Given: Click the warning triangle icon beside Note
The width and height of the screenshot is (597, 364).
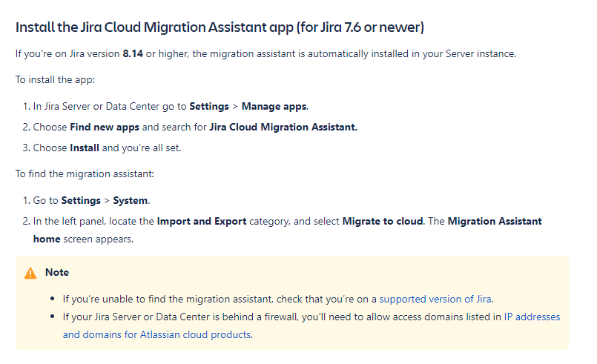Looking at the screenshot, I should pos(30,273).
